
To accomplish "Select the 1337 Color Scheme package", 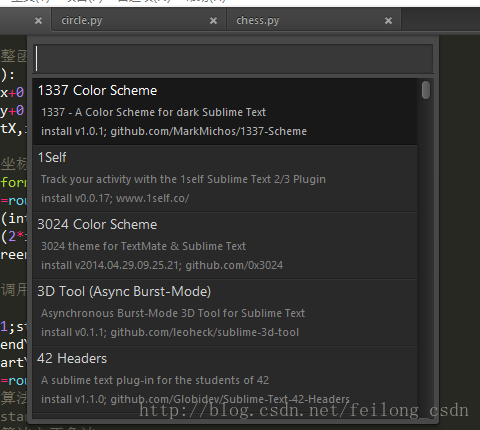I will point(225,111).
